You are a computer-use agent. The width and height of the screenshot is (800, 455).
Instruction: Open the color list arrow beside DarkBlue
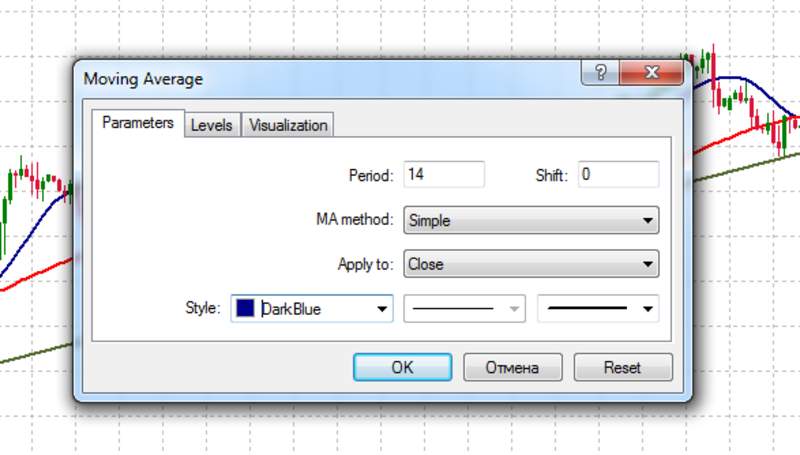click(x=381, y=309)
